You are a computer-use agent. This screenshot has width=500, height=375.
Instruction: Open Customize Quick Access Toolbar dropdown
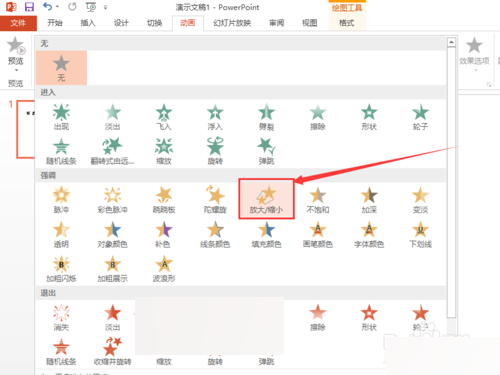[105, 7]
